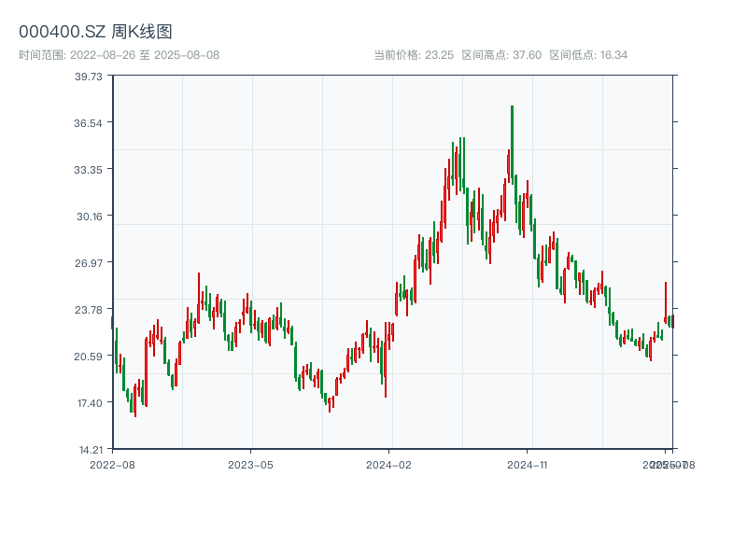This screenshot has width=747, height=560.
Task: Select the 2023-05 x-axis date label
Action: coord(250,464)
